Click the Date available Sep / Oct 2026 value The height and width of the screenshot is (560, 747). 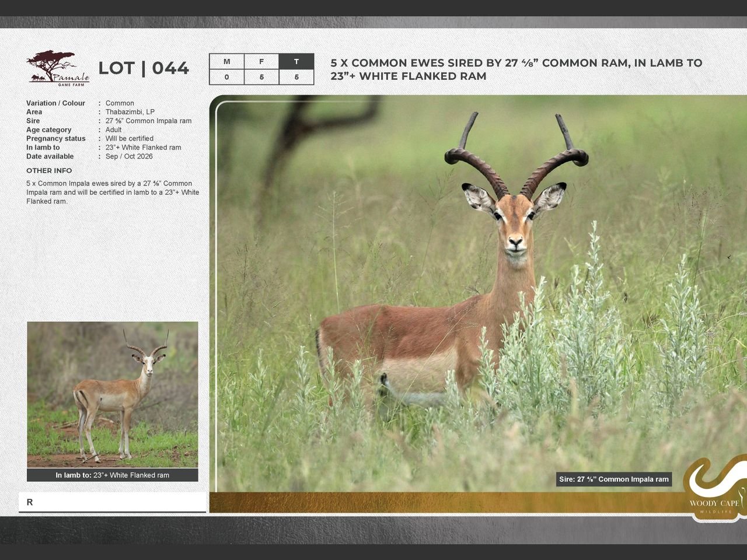129,156
